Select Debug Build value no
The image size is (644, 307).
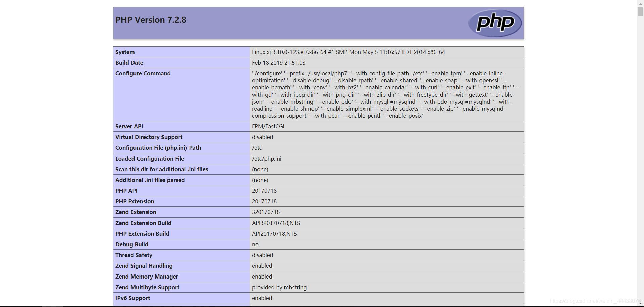(255, 244)
